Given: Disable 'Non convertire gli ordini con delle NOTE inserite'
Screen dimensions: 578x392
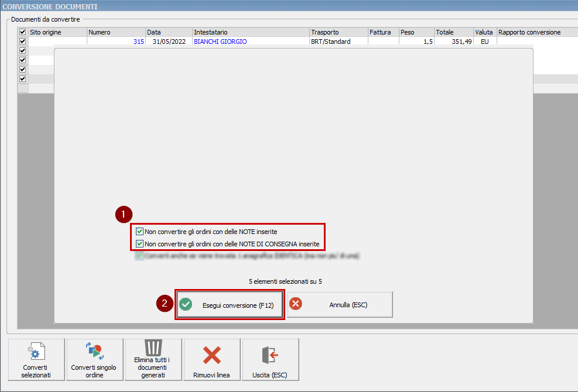Looking at the screenshot, I should (139, 232).
